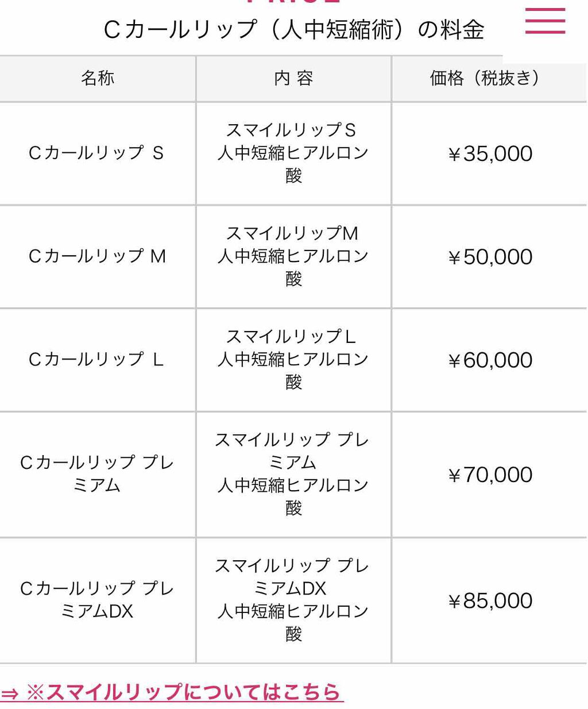The image size is (588, 709).
Task: Select the Cカールリップ プレミアム name cell
Action: 97,474
